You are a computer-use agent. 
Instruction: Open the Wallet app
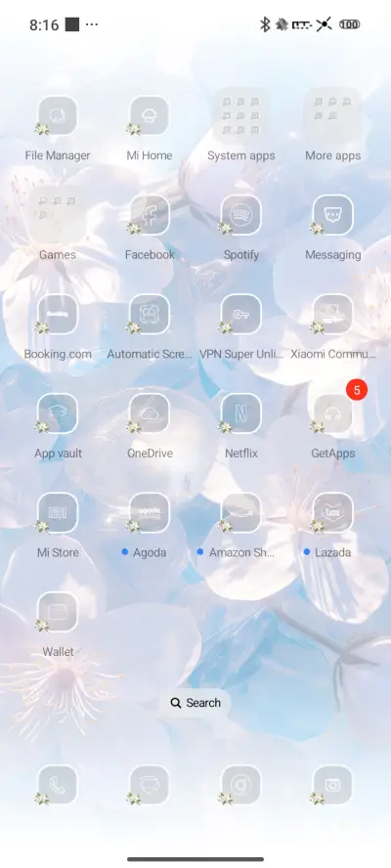pos(58,612)
